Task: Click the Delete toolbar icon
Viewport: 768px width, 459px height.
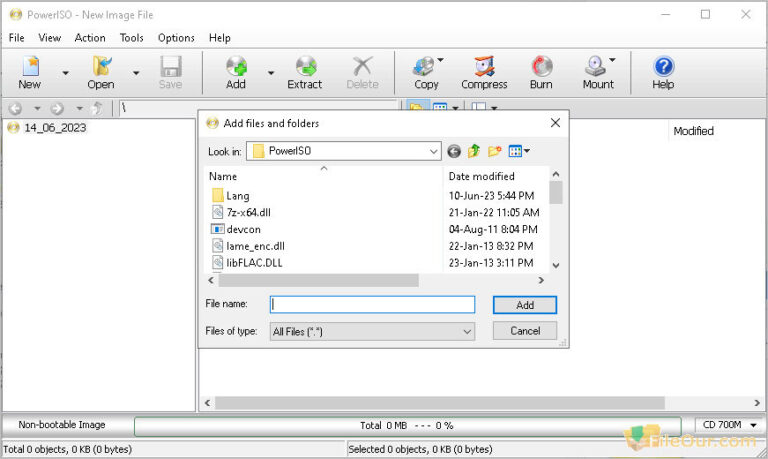Action: pyautogui.click(x=362, y=72)
